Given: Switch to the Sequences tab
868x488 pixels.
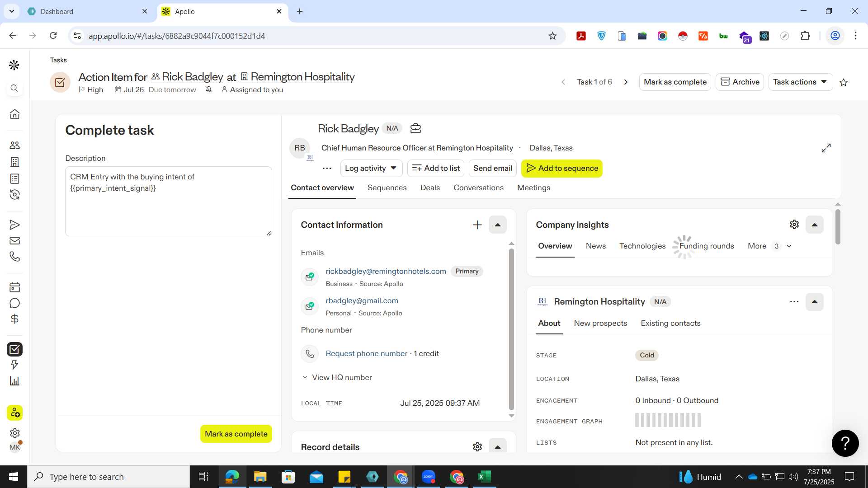Looking at the screenshot, I should pyautogui.click(x=387, y=188).
